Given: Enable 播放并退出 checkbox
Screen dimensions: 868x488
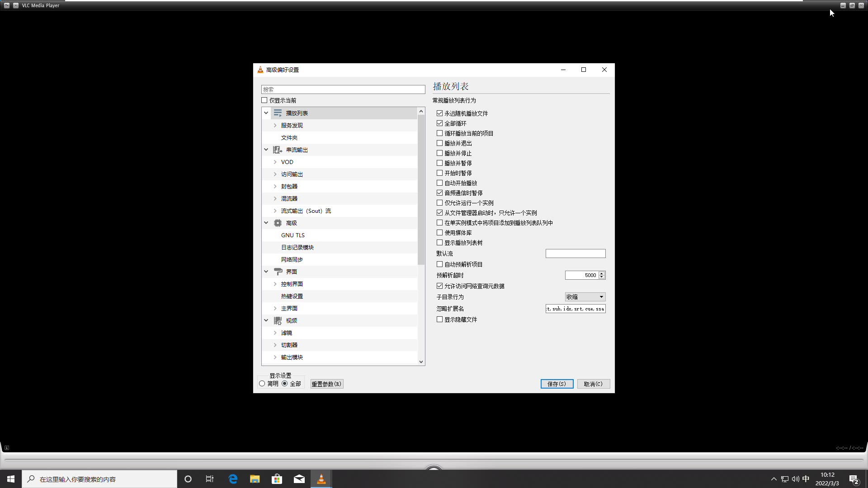Looking at the screenshot, I should click(x=439, y=143).
